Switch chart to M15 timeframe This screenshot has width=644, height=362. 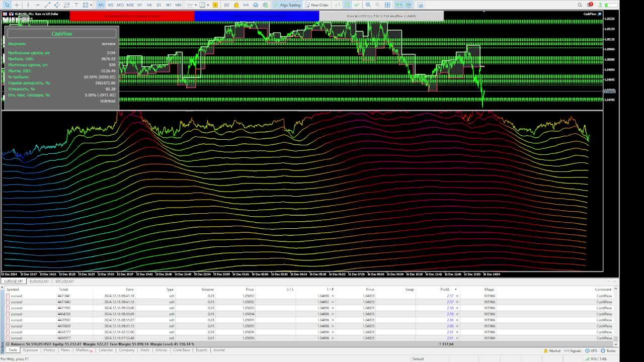120,5
